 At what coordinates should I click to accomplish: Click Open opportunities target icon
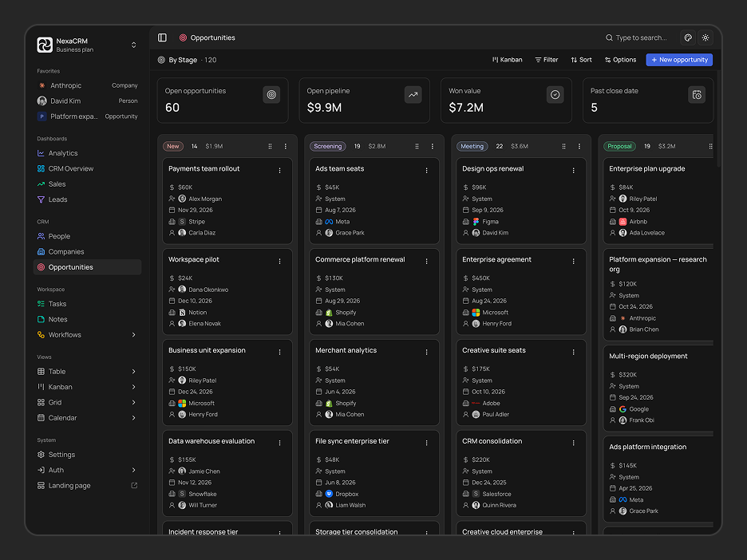(x=271, y=95)
